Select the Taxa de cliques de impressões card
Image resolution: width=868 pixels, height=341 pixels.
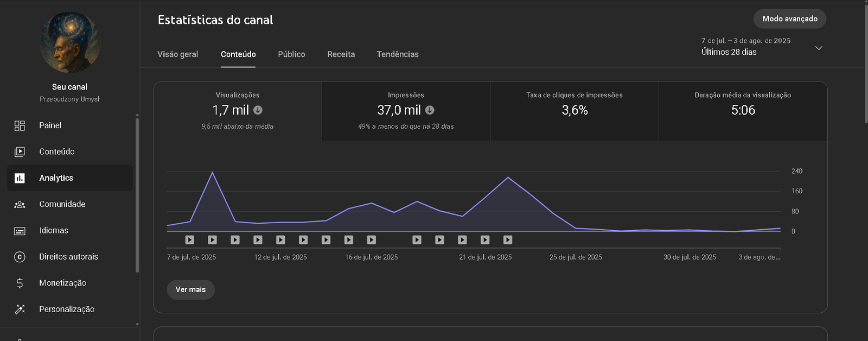(x=575, y=111)
